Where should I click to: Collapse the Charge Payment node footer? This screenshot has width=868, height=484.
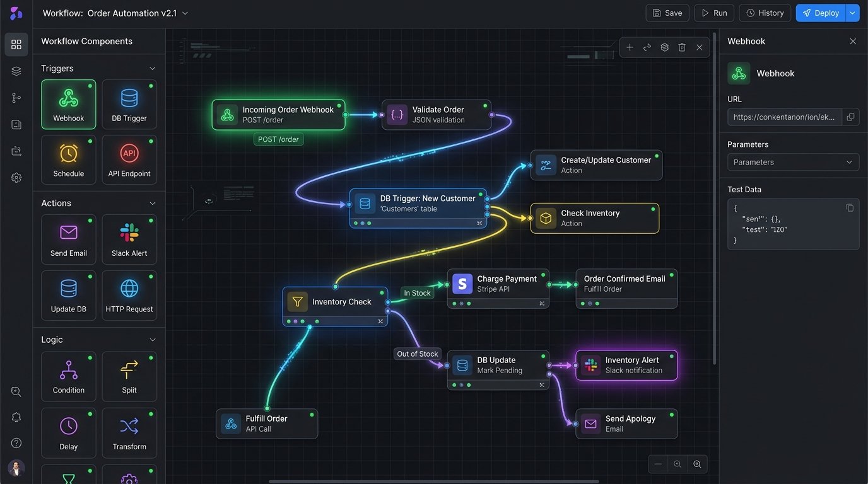coord(542,304)
